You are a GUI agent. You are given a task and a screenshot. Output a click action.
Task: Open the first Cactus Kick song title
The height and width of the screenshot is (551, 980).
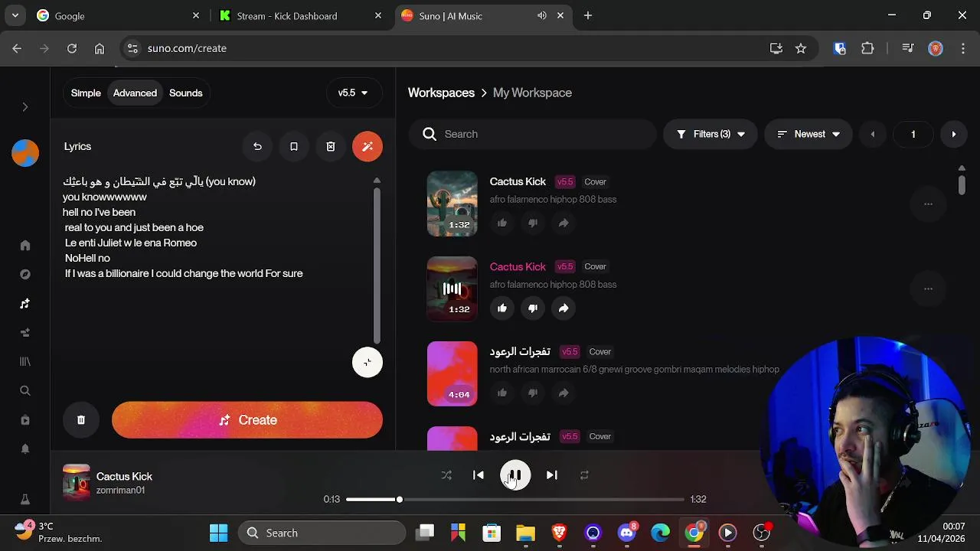(x=518, y=181)
